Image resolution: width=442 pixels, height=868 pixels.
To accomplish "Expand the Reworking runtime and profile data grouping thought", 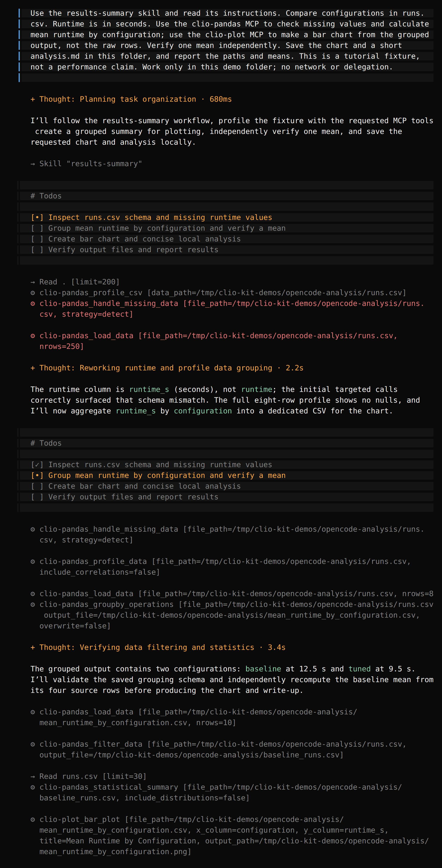I will [167, 368].
